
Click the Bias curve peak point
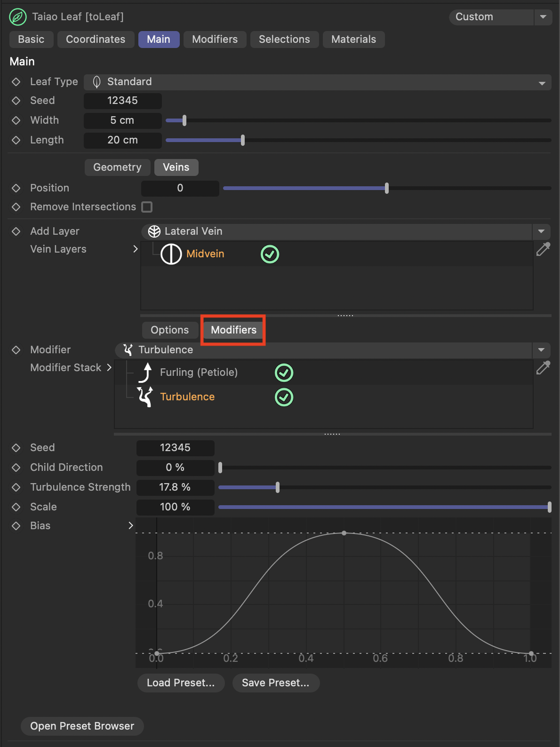(x=344, y=533)
